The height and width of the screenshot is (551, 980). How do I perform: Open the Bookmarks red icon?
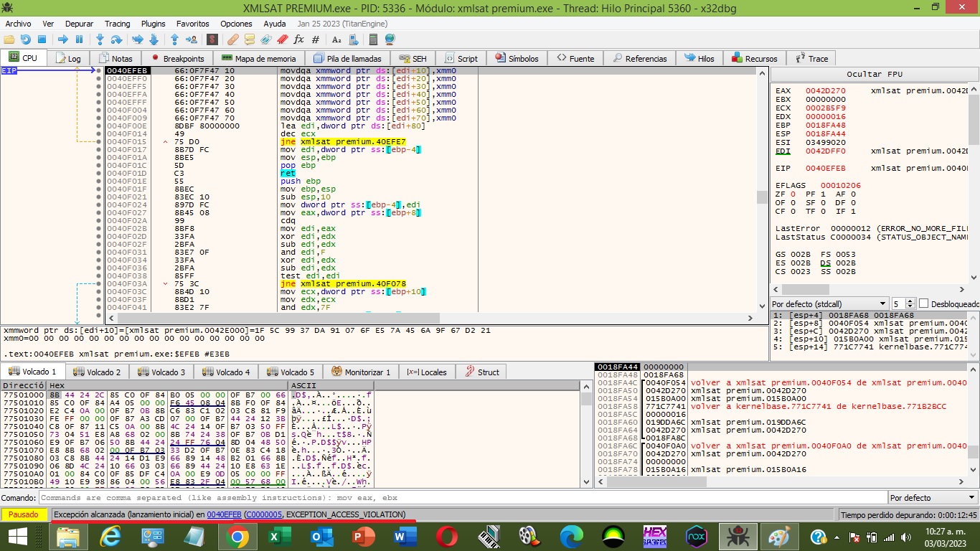pyautogui.click(x=283, y=39)
